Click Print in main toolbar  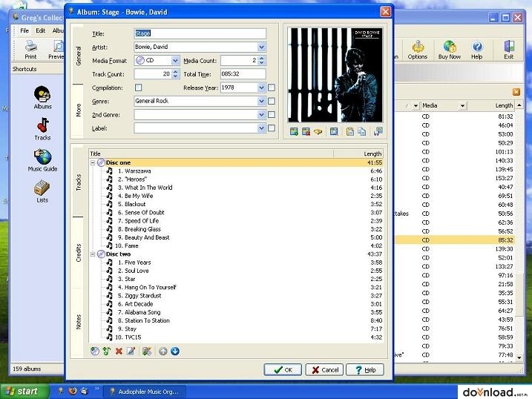[x=30, y=50]
